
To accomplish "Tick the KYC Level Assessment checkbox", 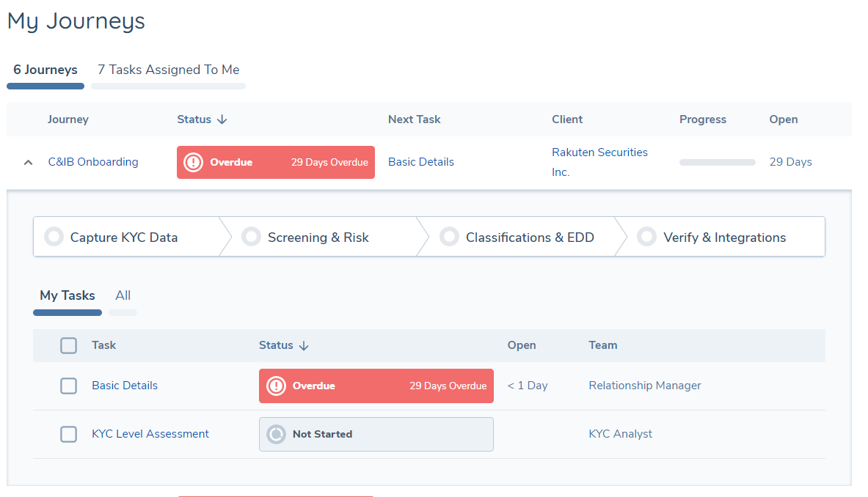I will 68,434.
